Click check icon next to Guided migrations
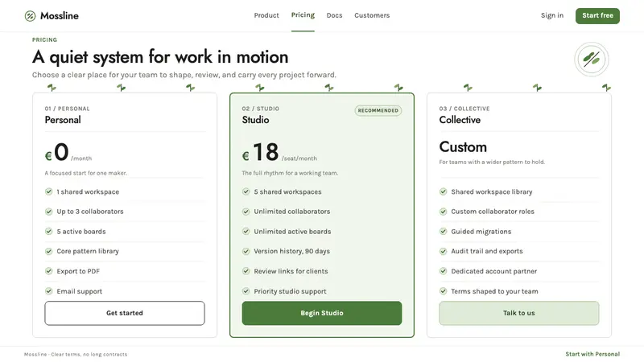Image resolution: width=644 pixels, height=362 pixels. coord(444,231)
